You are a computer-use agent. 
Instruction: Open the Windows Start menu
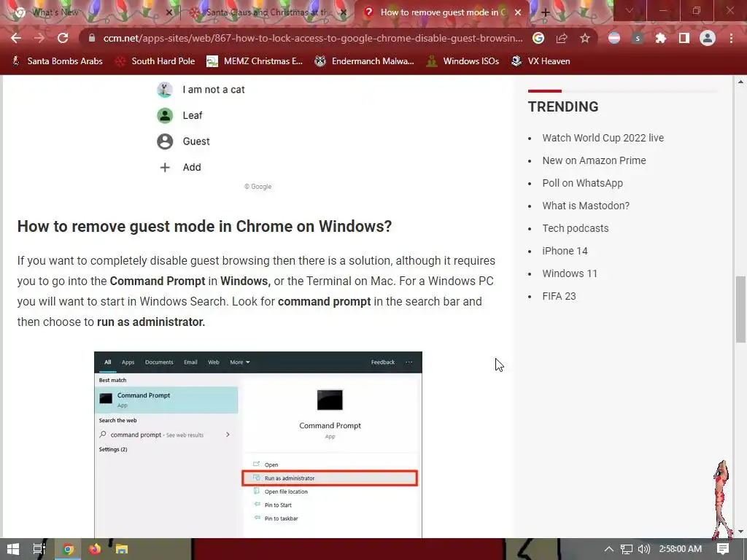pyautogui.click(x=13, y=549)
